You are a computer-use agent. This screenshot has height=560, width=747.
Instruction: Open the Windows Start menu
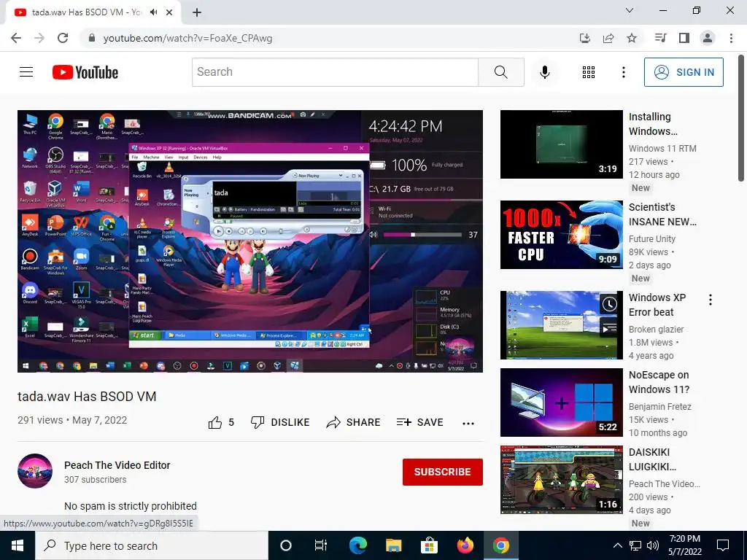pyautogui.click(x=18, y=545)
